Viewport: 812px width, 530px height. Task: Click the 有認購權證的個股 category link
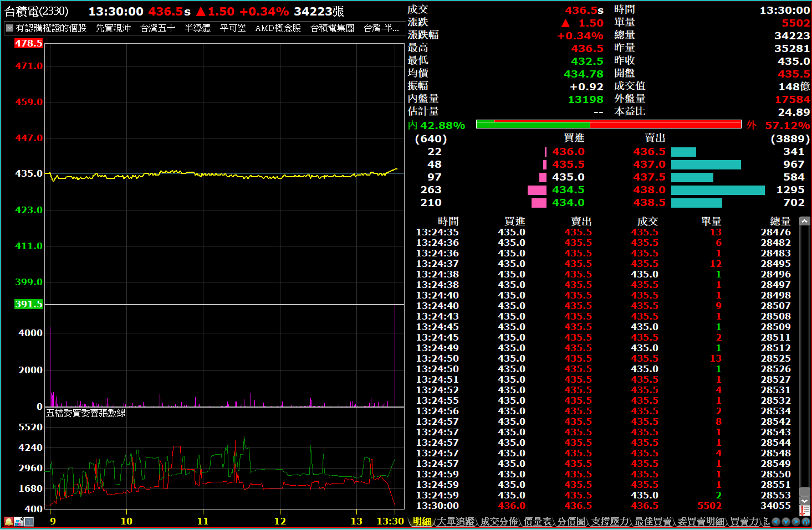pyautogui.click(x=52, y=28)
